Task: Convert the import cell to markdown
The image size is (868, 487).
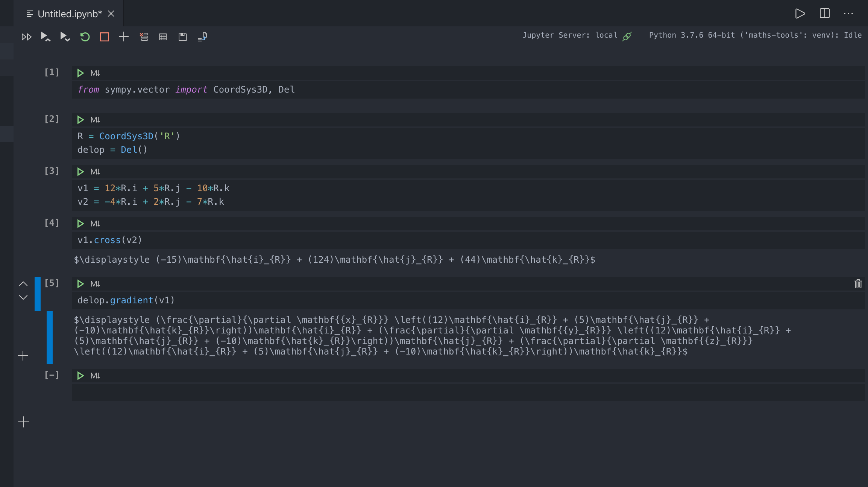Action: [x=95, y=73]
